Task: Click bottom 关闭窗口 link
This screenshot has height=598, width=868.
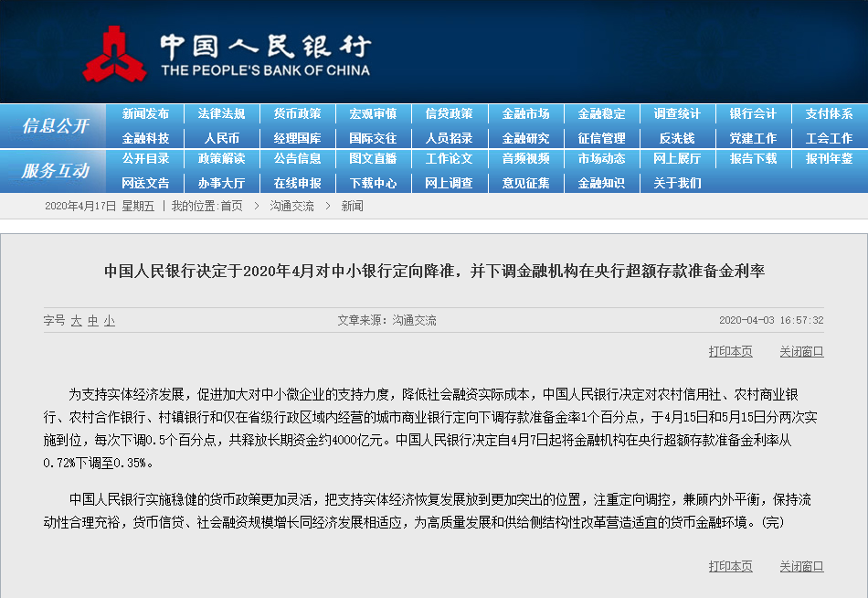Action: [x=801, y=566]
